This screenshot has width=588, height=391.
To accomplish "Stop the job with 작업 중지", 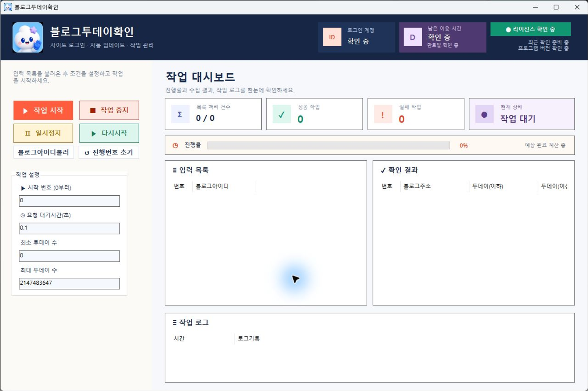I will (x=109, y=110).
